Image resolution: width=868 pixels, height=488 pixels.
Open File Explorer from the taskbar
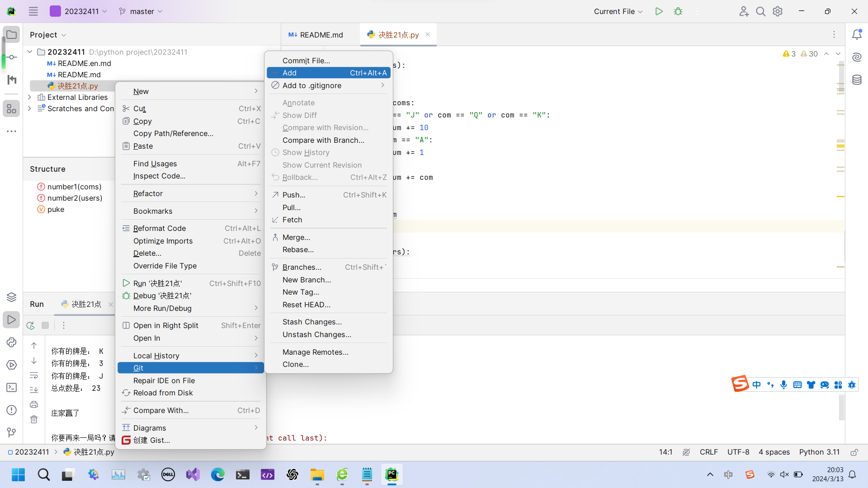coord(317,475)
